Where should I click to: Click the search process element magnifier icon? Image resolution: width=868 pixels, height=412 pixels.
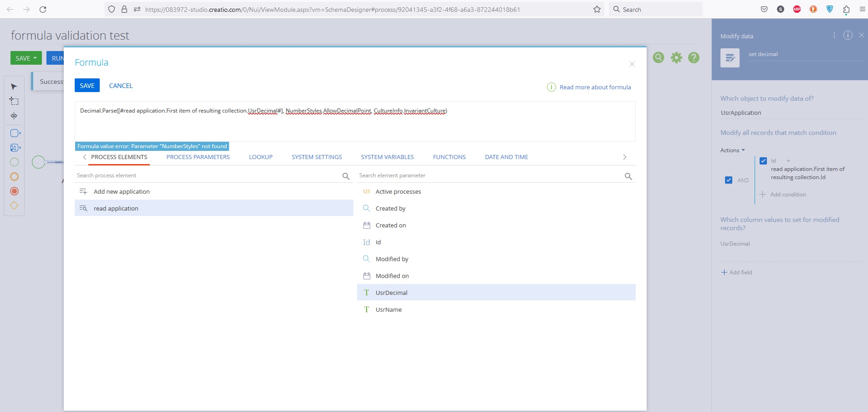coord(346,176)
